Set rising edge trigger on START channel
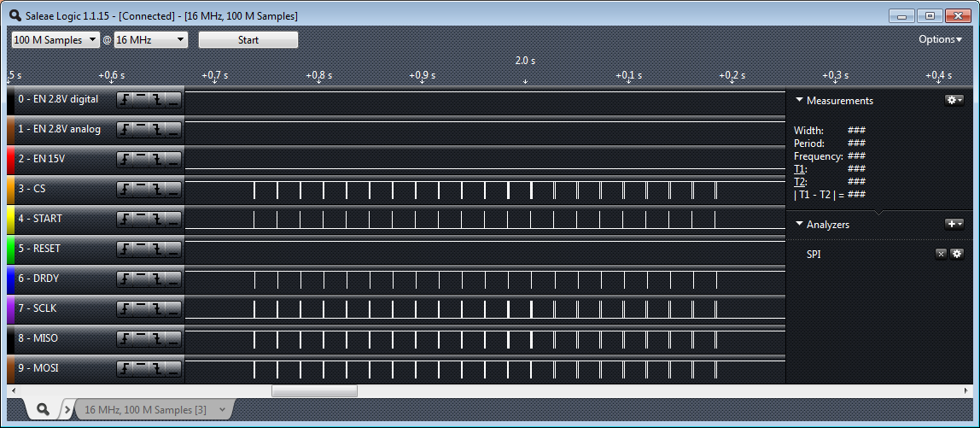Viewport: 980px width, 428px height. (125, 219)
